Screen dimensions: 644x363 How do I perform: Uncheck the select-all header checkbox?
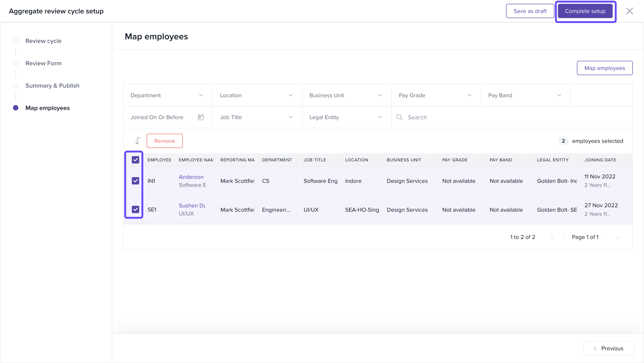(136, 160)
